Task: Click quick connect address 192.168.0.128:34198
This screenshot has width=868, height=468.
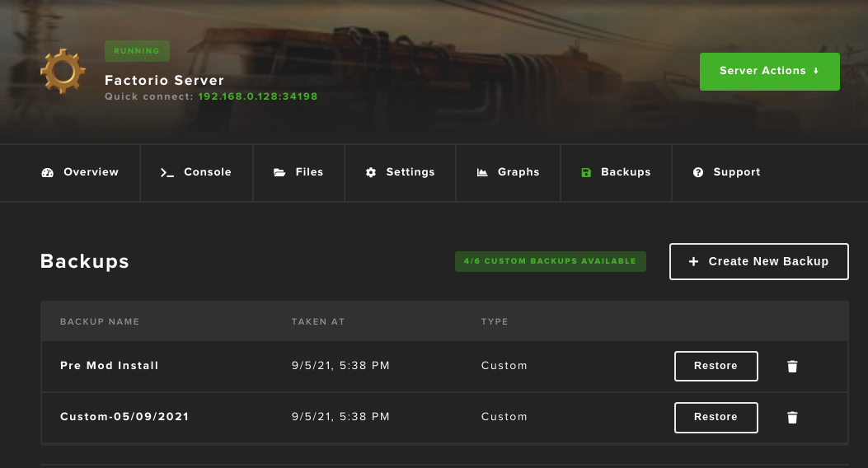Action: click(258, 96)
